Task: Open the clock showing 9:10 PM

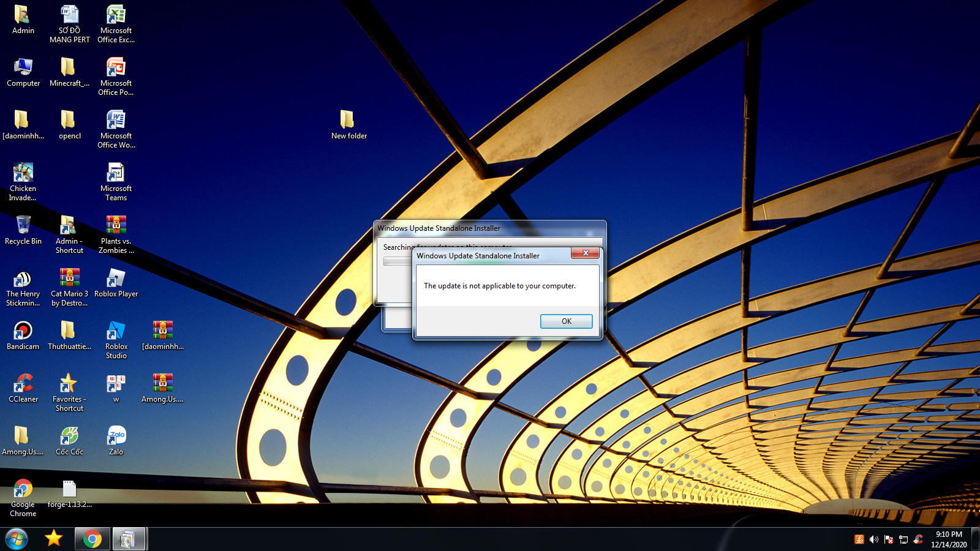Action: pyautogui.click(x=949, y=539)
